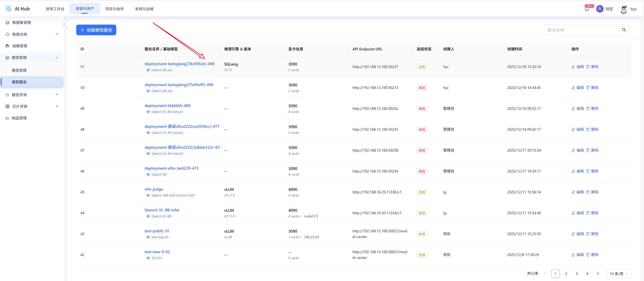Click the AI Hub logo icon
644x281 pixels.
(8, 9)
